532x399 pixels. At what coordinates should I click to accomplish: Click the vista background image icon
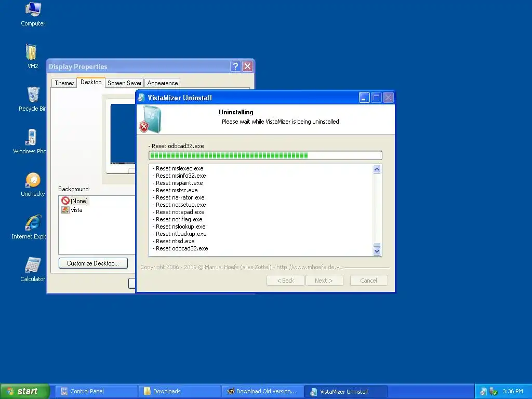coord(65,210)
